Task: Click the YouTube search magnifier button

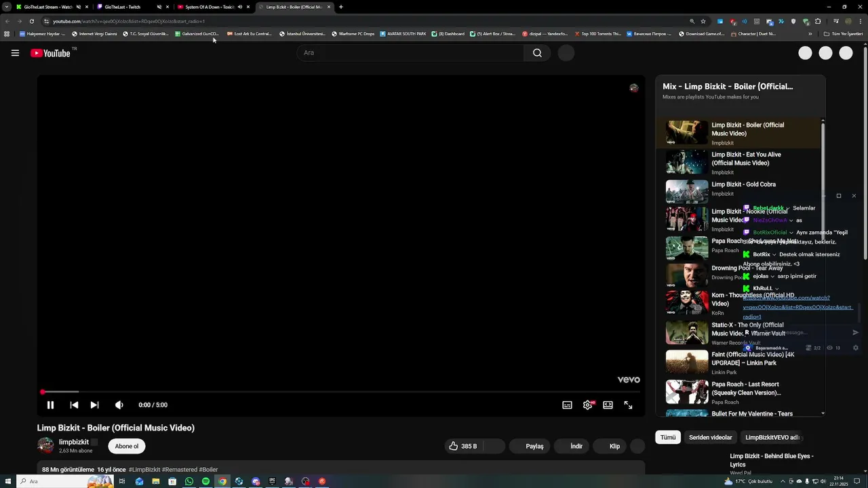Action: click(537, 53)
